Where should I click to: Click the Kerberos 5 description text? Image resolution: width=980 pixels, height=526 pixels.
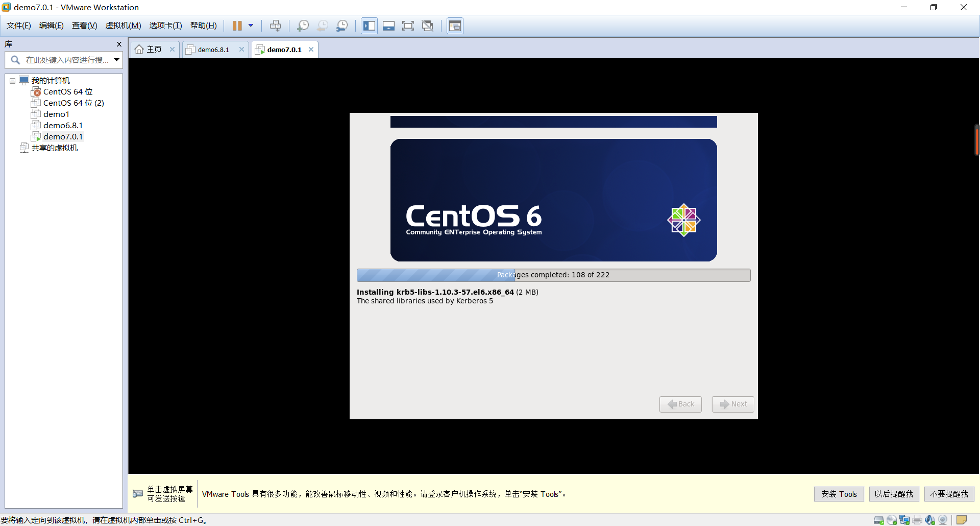pyautogui.click(x=425, y=301)
